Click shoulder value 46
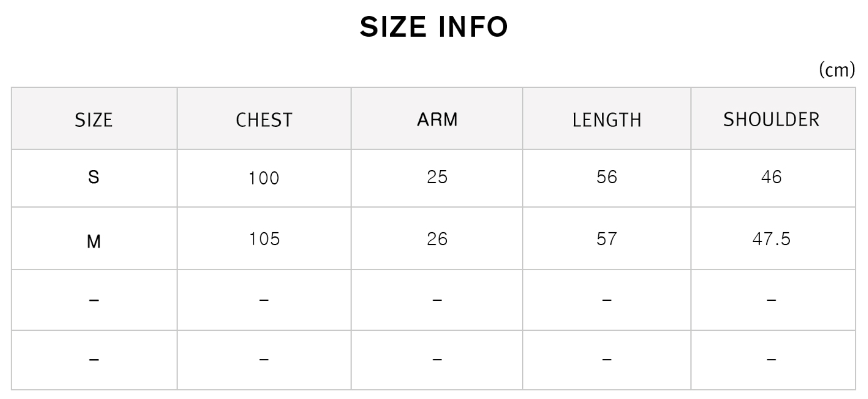 point(771,177)
